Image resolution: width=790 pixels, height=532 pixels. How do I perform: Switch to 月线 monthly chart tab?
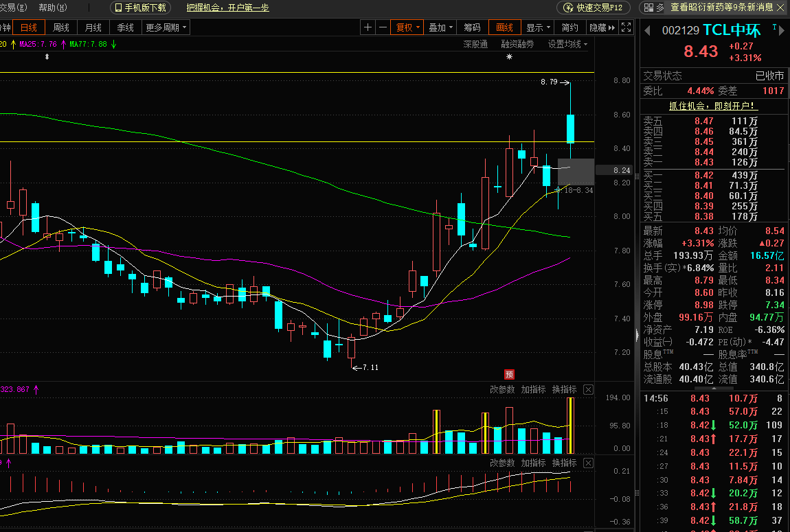click(x=93, y=27)
